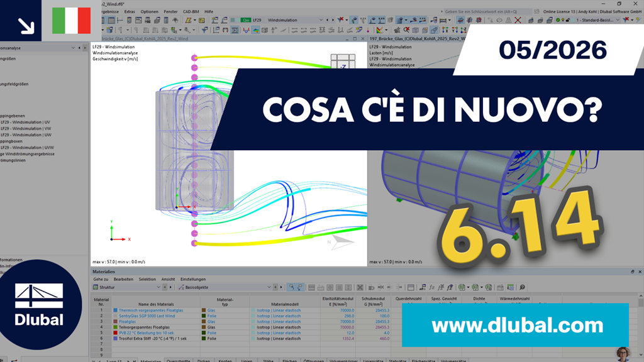Open Thermisch vorgespanntes Floatglas material entry

tap(151, 310)
